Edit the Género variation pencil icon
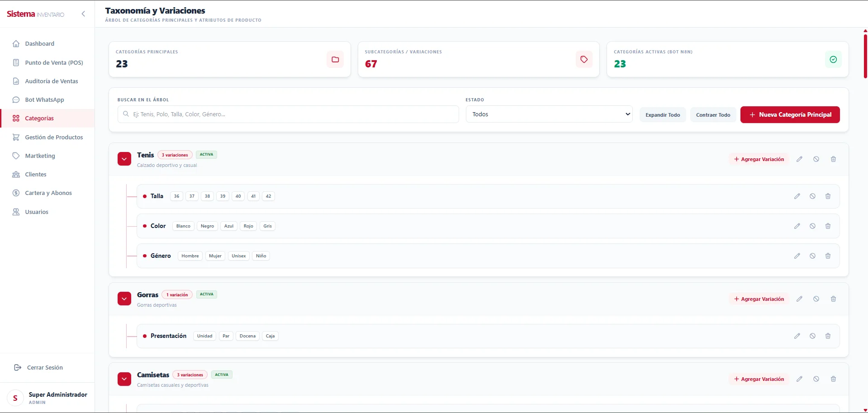Screen dimensions: 868x413 tap(797, 256)
